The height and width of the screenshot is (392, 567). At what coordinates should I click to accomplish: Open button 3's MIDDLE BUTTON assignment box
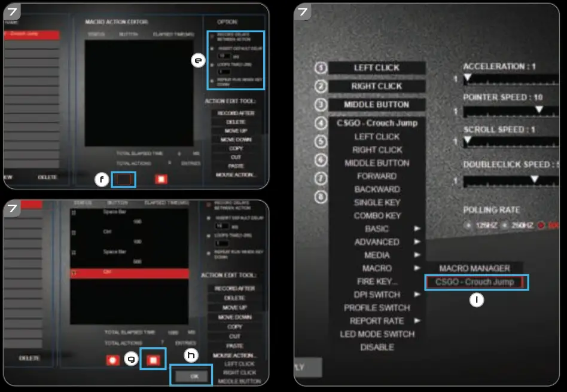(377, 105)
